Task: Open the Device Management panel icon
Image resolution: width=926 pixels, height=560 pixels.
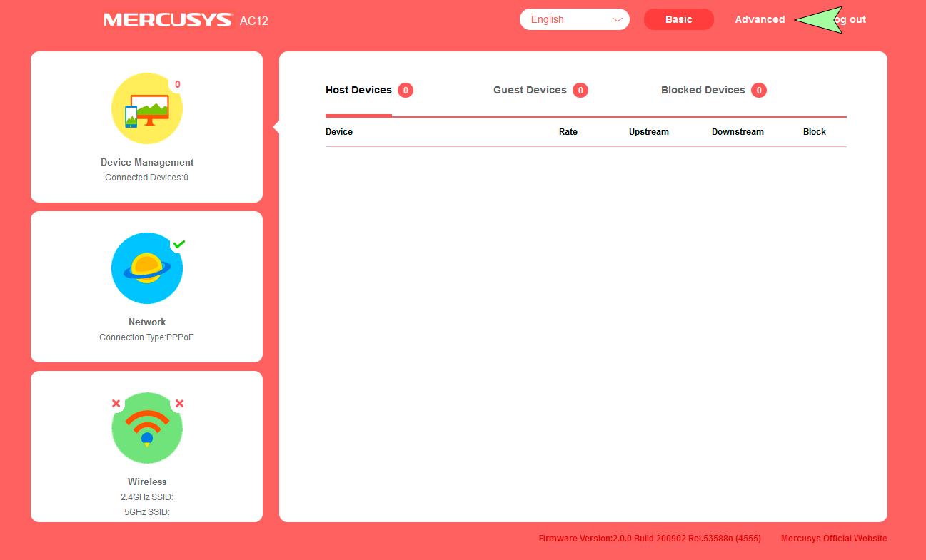Action: click(146, 108)
